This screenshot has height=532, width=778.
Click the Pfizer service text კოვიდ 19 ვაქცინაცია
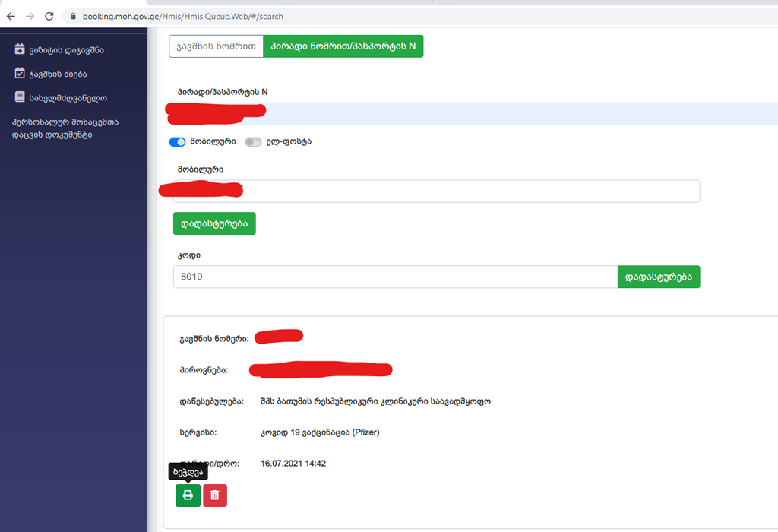pos(320,432)
